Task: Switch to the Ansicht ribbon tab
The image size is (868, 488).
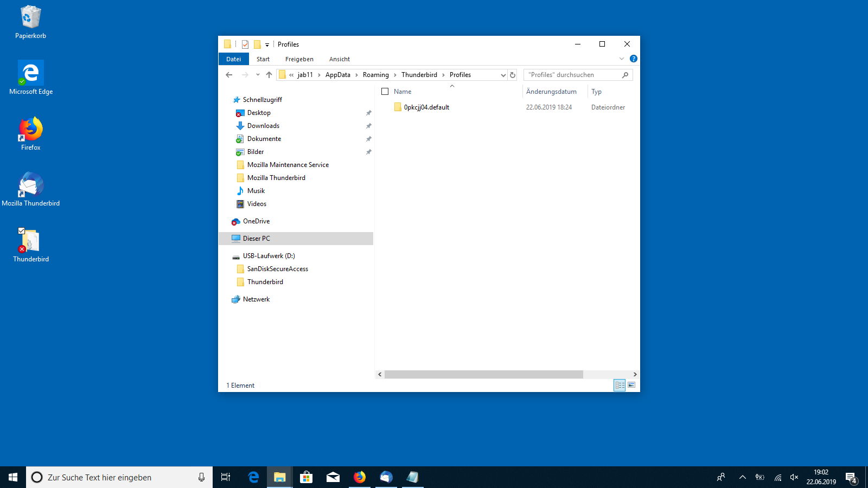Action: (x=339, y=59)
